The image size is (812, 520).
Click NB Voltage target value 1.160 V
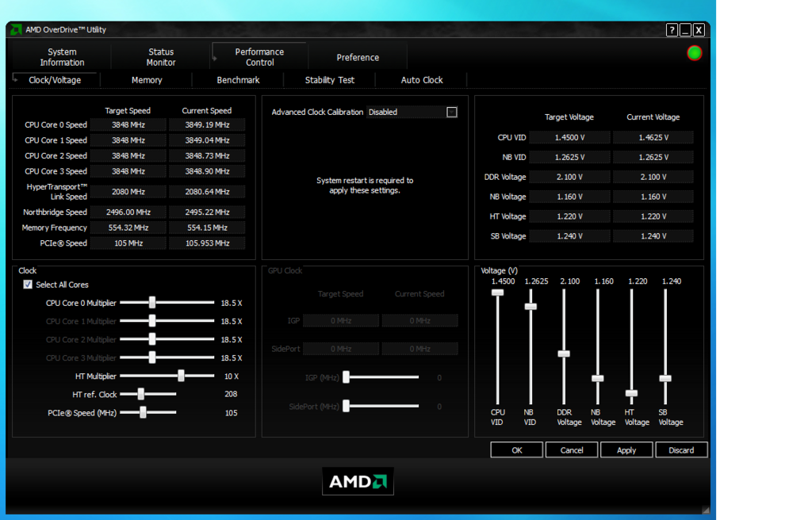pos(569,197)
